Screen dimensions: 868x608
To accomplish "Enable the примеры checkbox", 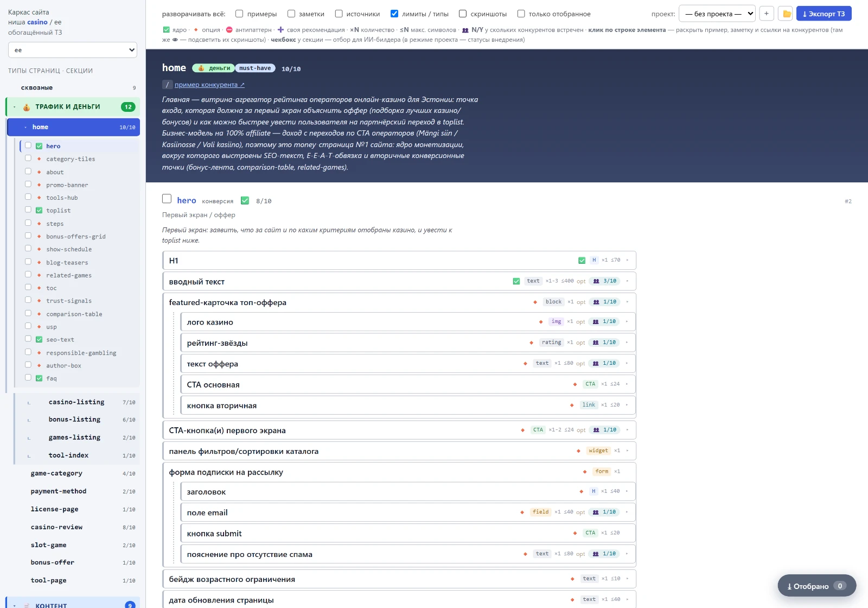I will pyautogui.click(x=239, y=14).
